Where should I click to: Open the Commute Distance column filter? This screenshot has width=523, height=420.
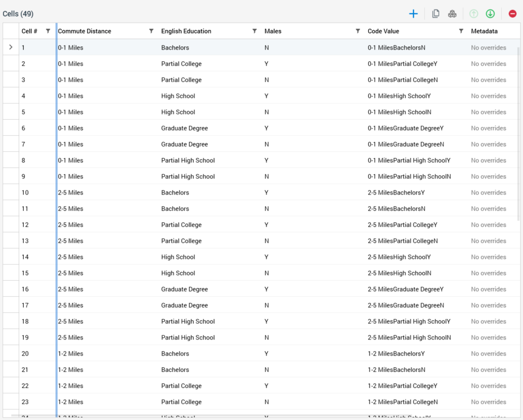[x=151, y=31]
